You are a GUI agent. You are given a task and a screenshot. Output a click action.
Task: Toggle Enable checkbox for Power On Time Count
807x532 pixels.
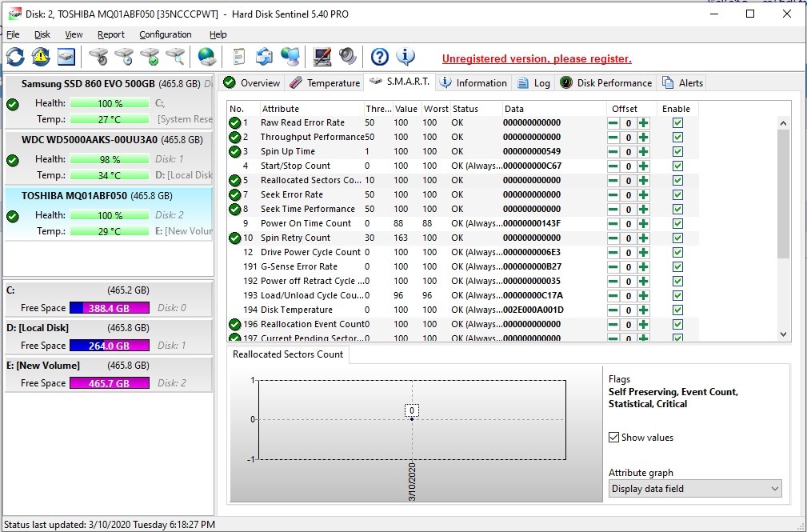(x=677, y=223)
